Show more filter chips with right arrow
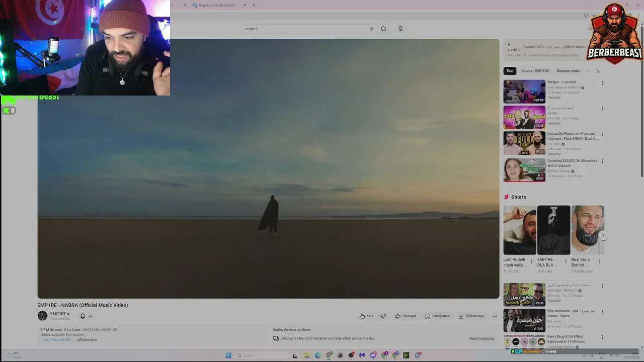Screen dimensions: 644x362 click(598, 71)
